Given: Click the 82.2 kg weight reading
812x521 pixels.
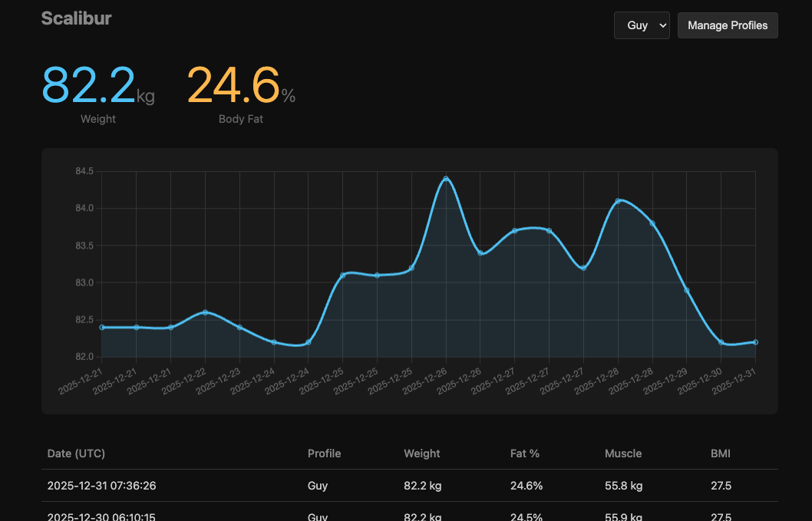Looking at the screenshot, I should click(97, 86).
